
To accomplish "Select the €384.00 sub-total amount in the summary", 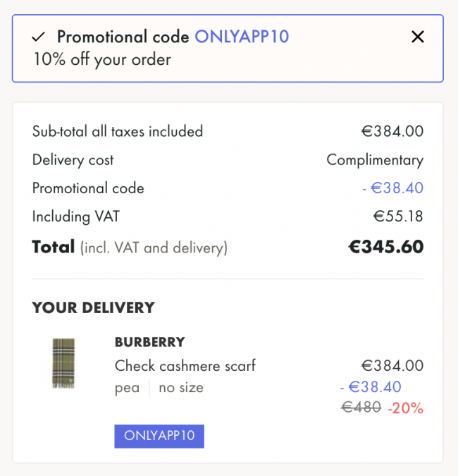I will click(x=392, y=131).
